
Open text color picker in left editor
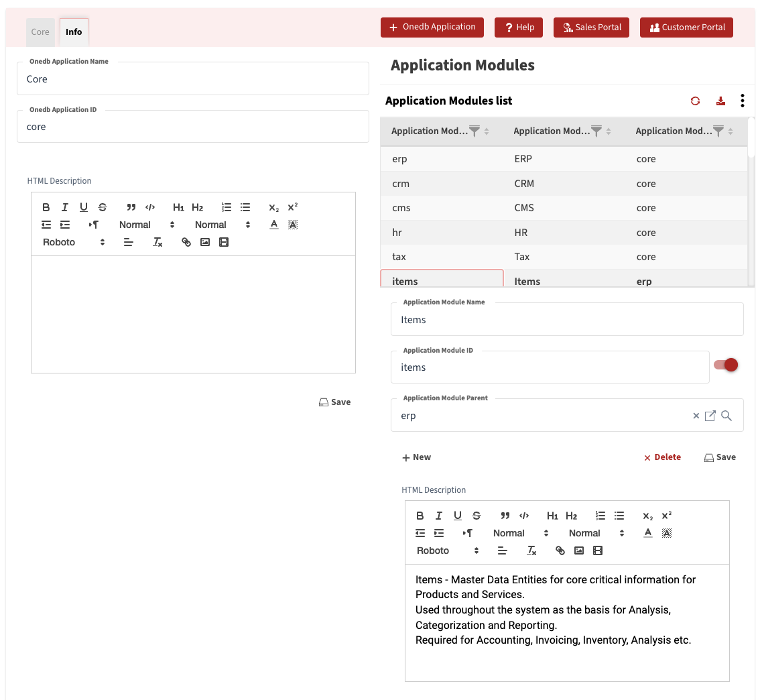pyautogui.click(x=273, y=225)
